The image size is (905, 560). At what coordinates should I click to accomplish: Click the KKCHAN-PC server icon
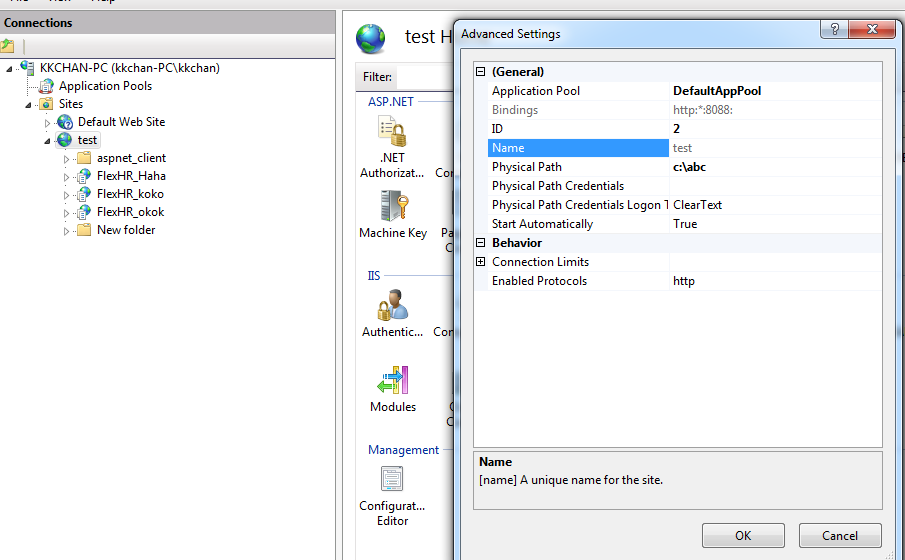[x=27, y=68]
